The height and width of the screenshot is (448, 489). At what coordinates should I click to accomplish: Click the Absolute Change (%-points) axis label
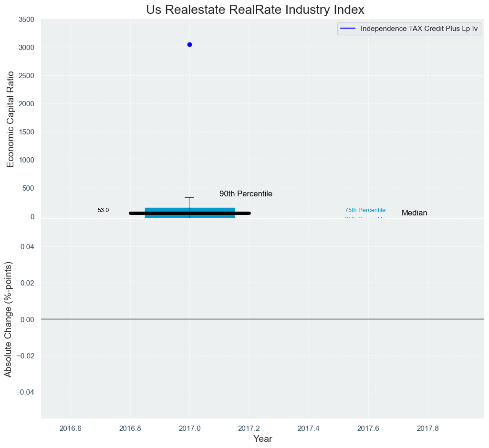[x=8, y=319]
